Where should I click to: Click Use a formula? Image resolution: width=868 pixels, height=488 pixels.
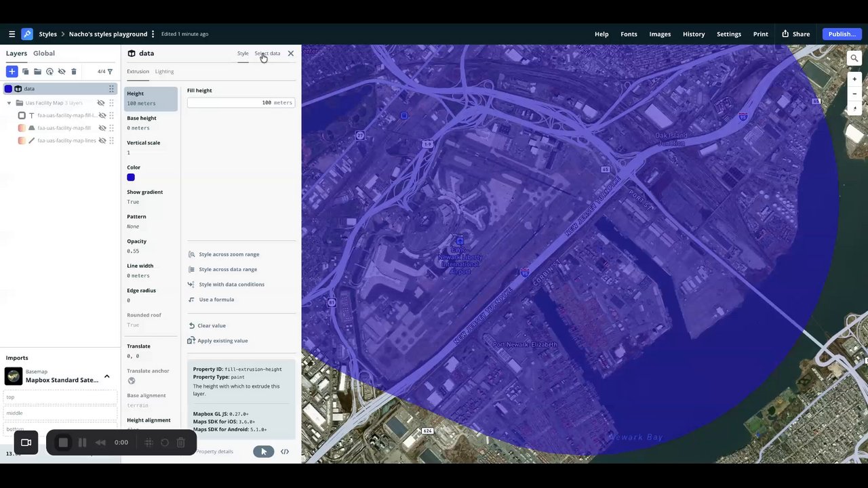click(x=212, y=300)
